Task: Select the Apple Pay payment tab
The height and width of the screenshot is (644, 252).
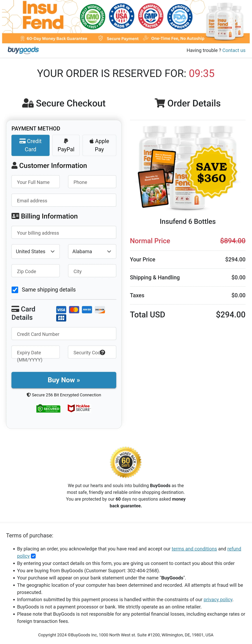Action: (x=99, y=145)
